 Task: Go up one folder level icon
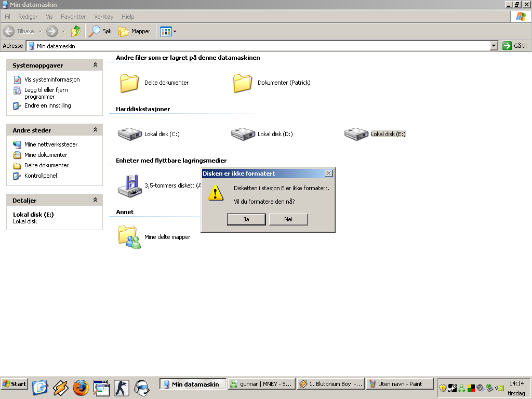[x=76, y=31]
